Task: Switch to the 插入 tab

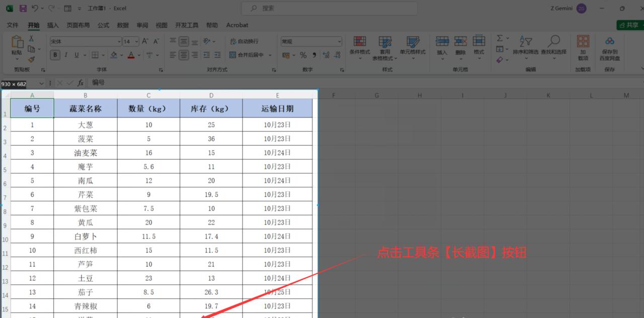Action: (53, 25)
